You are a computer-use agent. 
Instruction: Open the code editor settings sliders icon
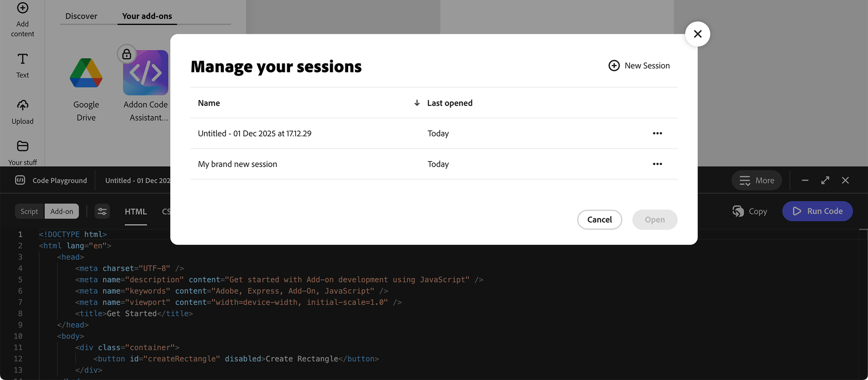tap(102, 211)
